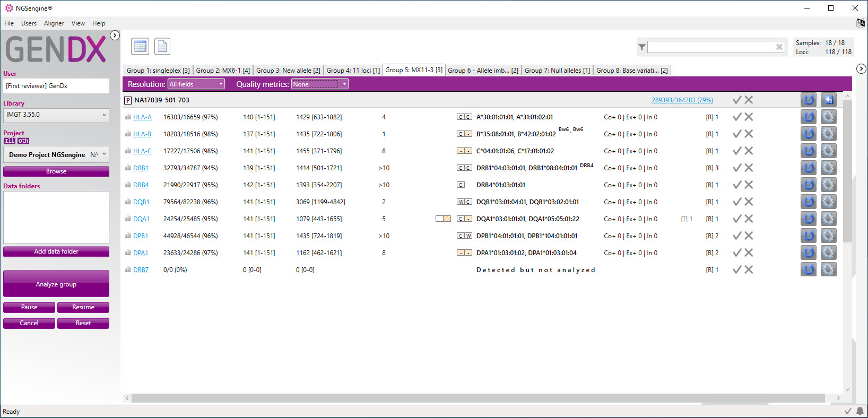The height and width of the screenshot is (418, 868).
Task: Reject sample NA17039-501-703 with X
Action: coord(749,100)
